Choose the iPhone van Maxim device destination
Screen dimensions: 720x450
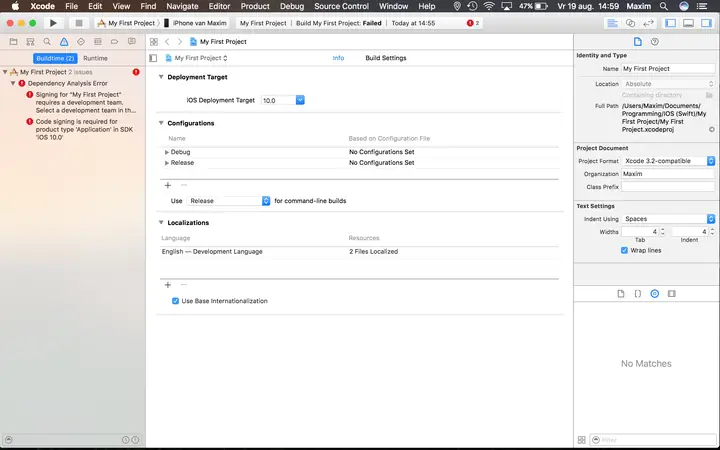[196, 23]
